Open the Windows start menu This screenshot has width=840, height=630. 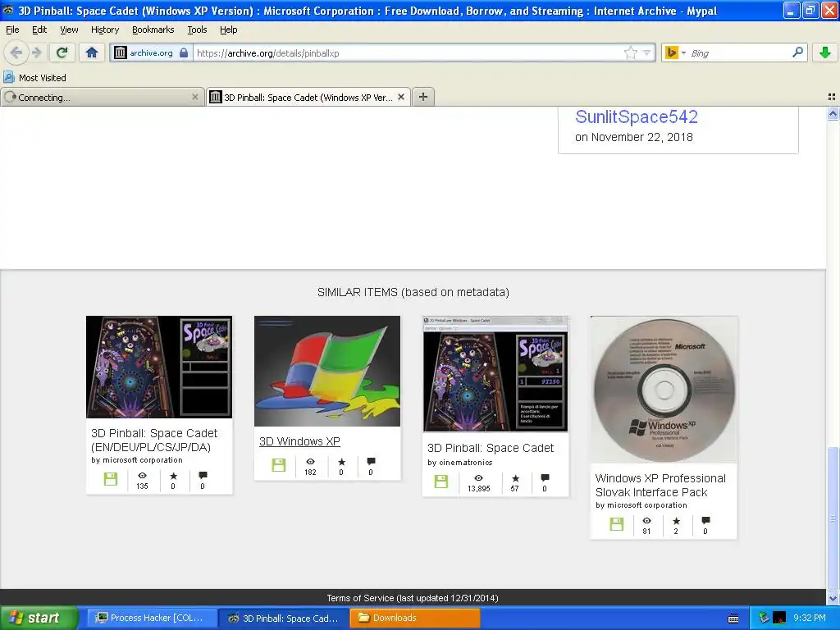[39, 619]
